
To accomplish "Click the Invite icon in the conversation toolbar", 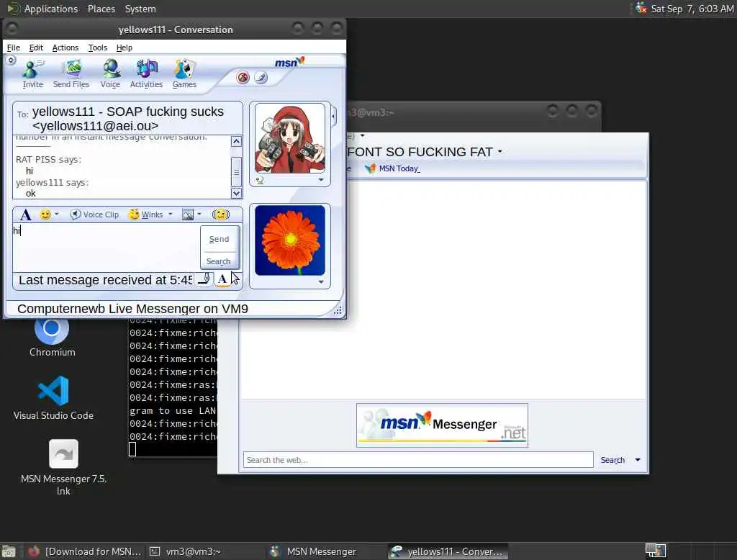I will [x=32, y=74].
